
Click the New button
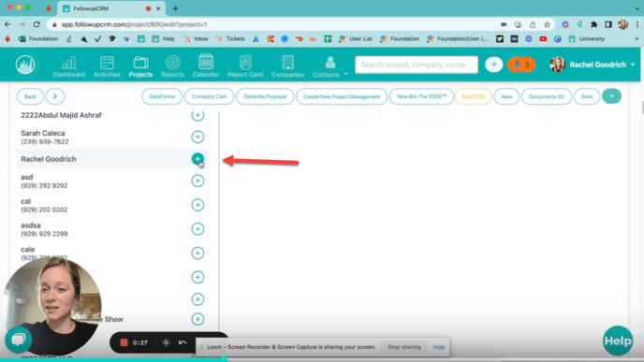(506, 96)
